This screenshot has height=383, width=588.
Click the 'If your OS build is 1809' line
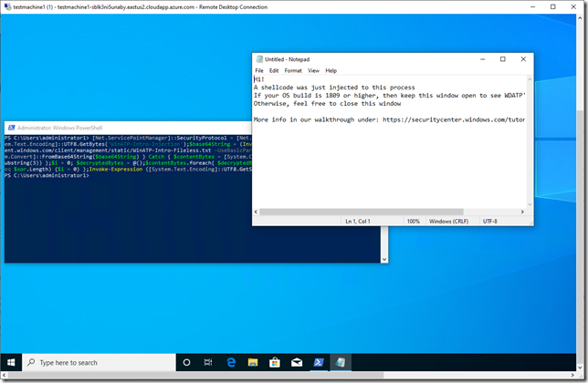[389, 96]
